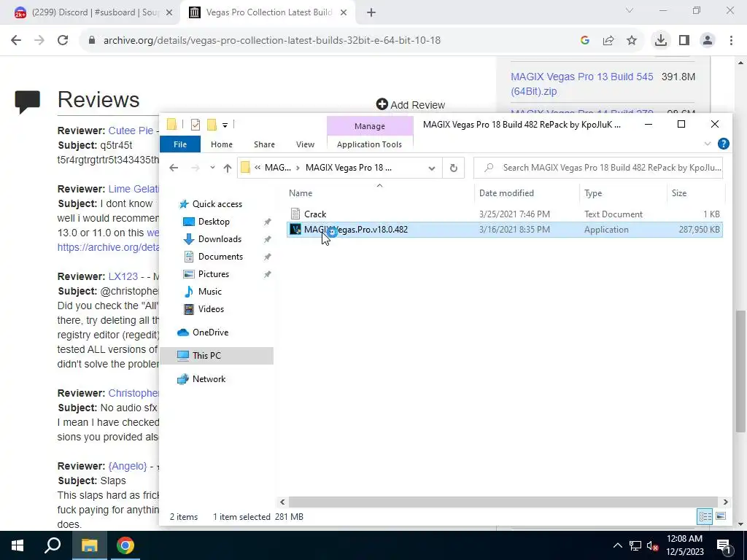Viewport: 747px width, 560px height.
Task: Open reviewer {Angelo} profile link
Action: tap(127, 466)
